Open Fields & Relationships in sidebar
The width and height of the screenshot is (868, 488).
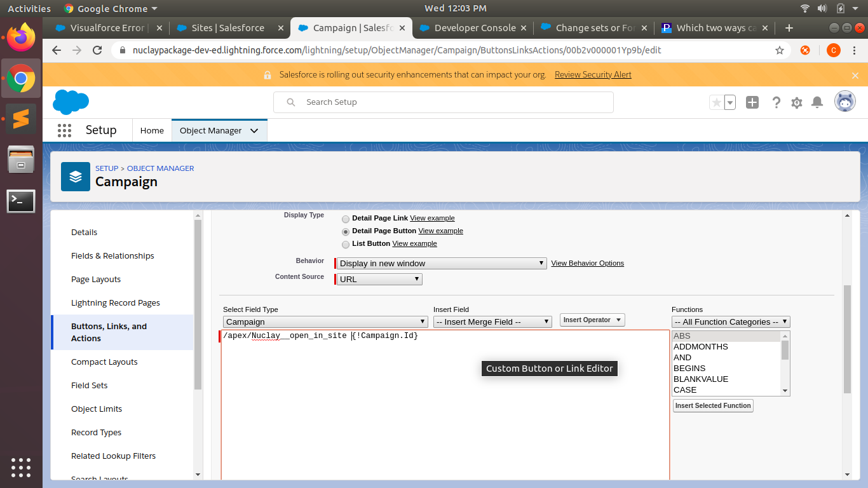click(112, 255)
